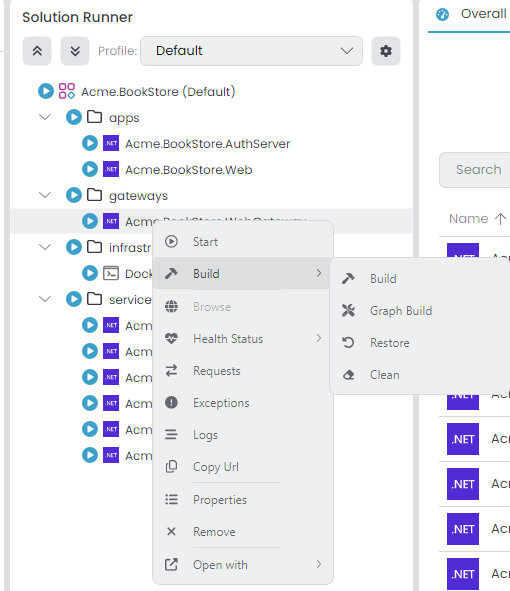This screenshot has height=591, width=510.
Task: Start the services folder play icon
Action: coord(74,299)
